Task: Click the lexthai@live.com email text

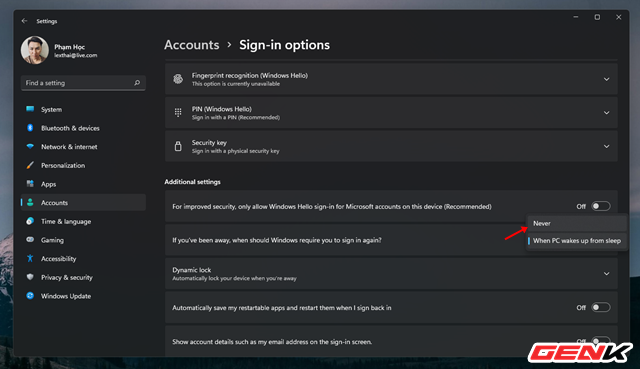Action: pyautogui.click(x=76, y=56)
